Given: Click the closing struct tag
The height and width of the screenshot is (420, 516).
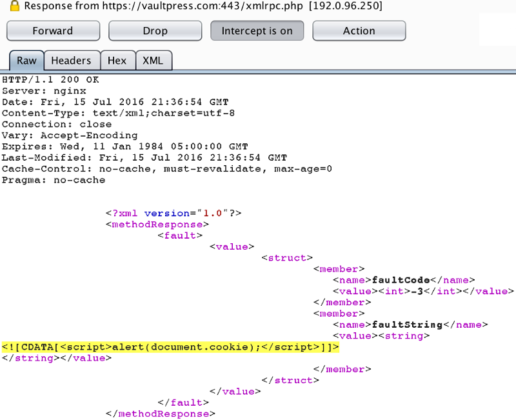Looking at the screenshot, I should pyautogui.click(x=291, y=381).
